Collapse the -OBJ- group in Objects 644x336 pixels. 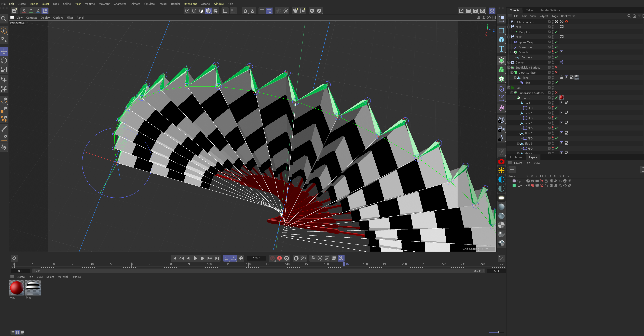tap(509, 88)
